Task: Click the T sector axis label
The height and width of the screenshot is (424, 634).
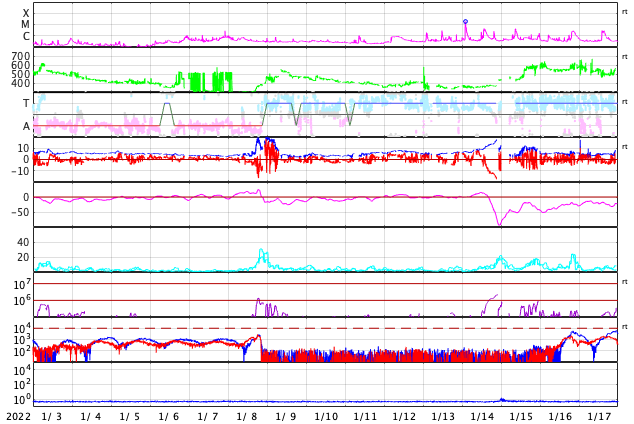Action: 26,103
